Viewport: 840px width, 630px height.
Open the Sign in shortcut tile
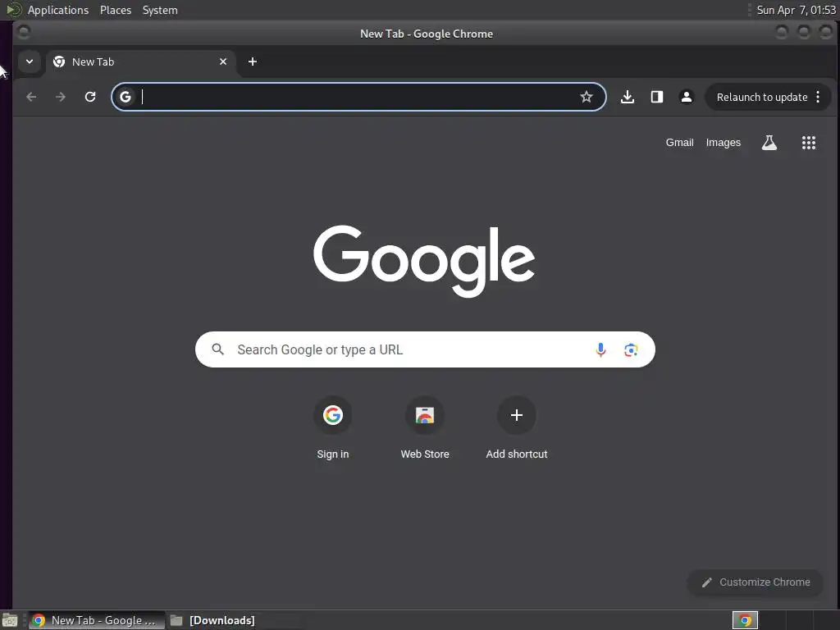[x=333, y=428]
